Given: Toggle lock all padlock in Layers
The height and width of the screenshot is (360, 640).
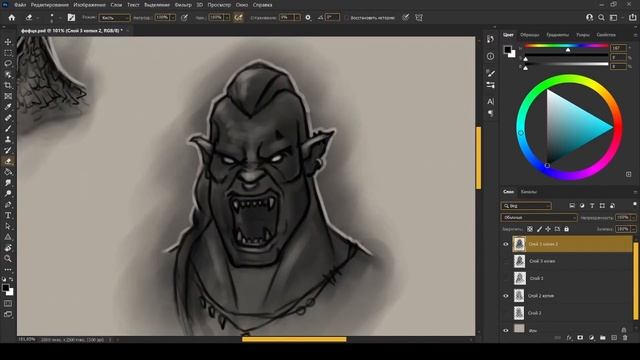Looking at the screenshot, I should [567, 229].
